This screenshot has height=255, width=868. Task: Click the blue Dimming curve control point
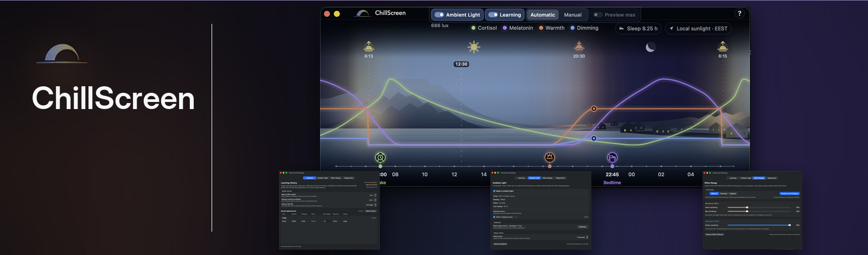[x=594, y=138]
